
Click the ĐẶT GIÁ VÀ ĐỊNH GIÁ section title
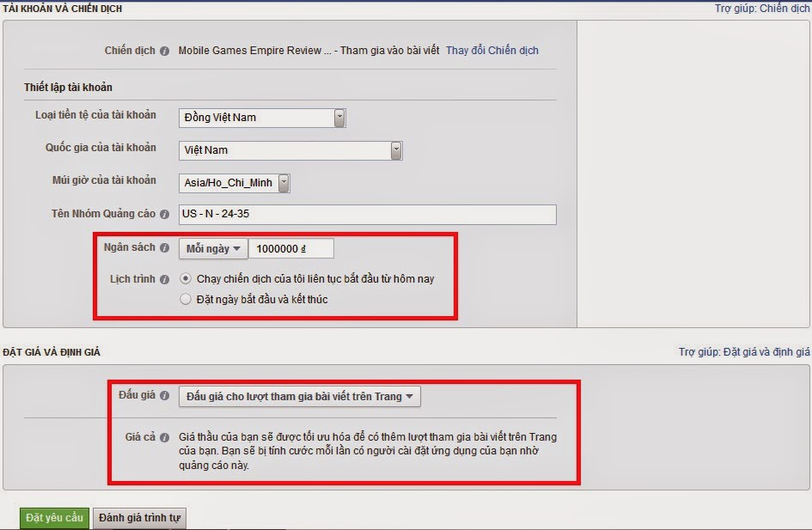point(52,352)
